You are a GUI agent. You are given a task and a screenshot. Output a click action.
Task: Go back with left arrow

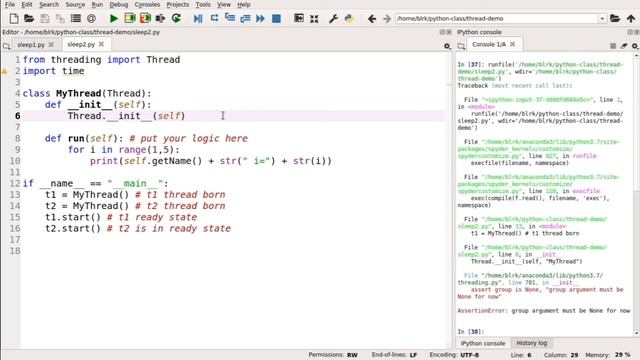[x=371, y=18]
